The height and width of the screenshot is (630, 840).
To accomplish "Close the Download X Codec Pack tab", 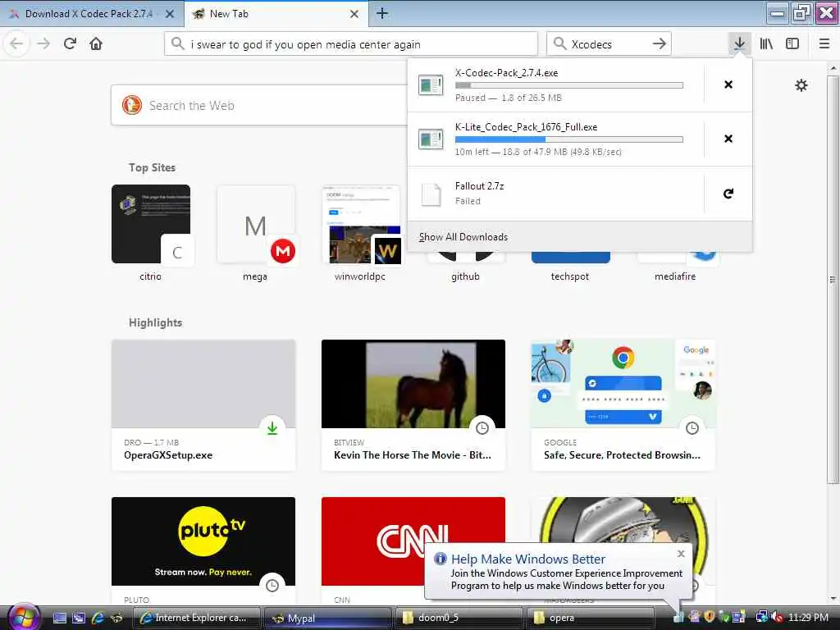I will pyautogui.click(x=170, y=14).
